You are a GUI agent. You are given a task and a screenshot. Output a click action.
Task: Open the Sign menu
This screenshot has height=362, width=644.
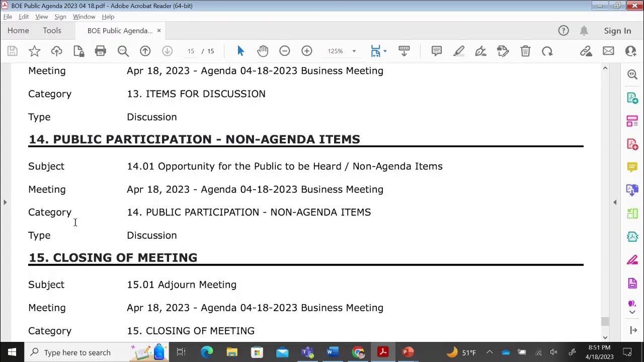pyautogui.click(x=60, y=17)
